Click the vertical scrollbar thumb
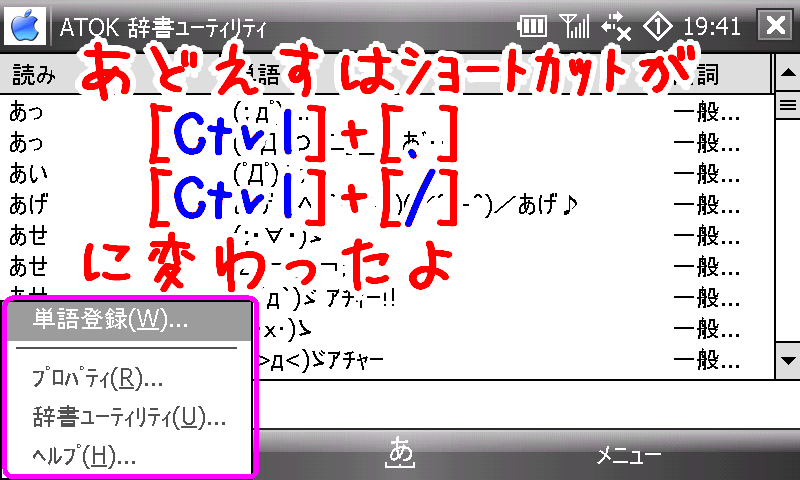The image size is (800, 480). coord(788,106)
